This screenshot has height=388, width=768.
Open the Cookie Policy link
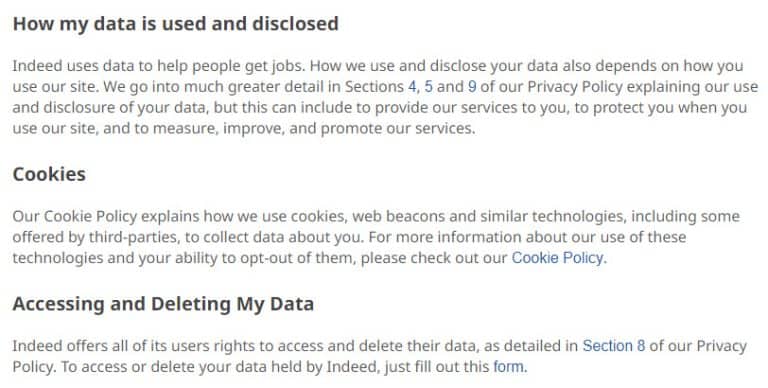pos(557,258)
